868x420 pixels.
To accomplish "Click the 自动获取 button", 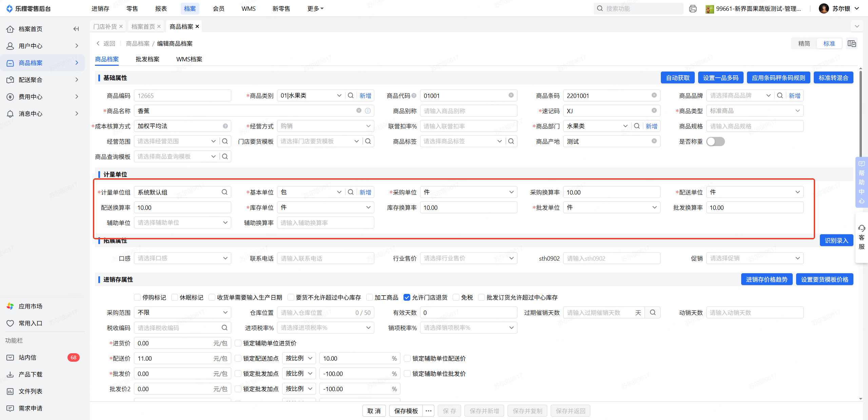I will 677,78.
